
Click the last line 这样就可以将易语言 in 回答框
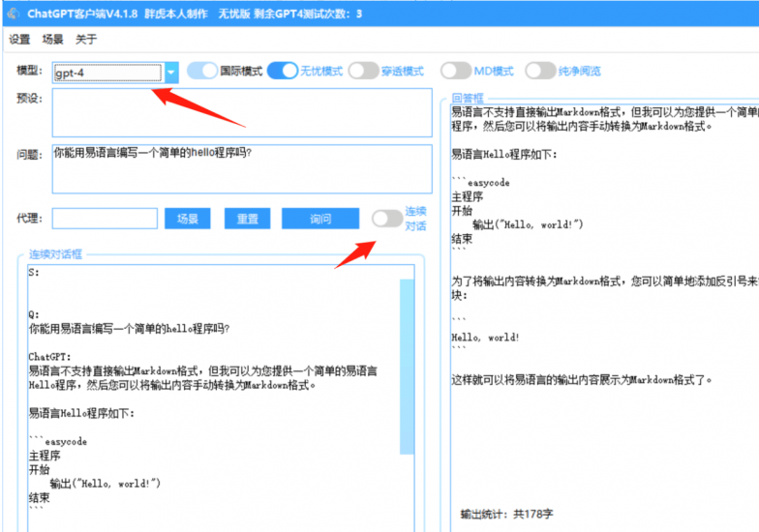(x=582, y=380)
